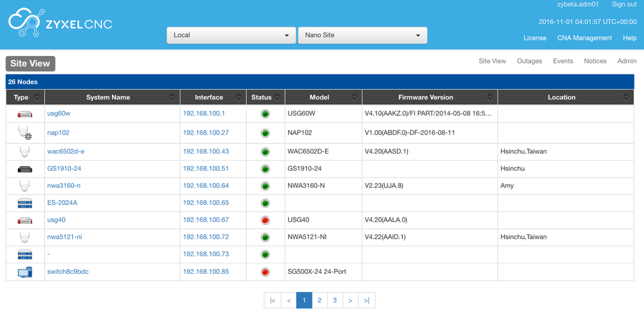Viewport: 644px width, 322px height.
Task: Click red status indicator for switch8c9bdc
Action: (265, 272)
